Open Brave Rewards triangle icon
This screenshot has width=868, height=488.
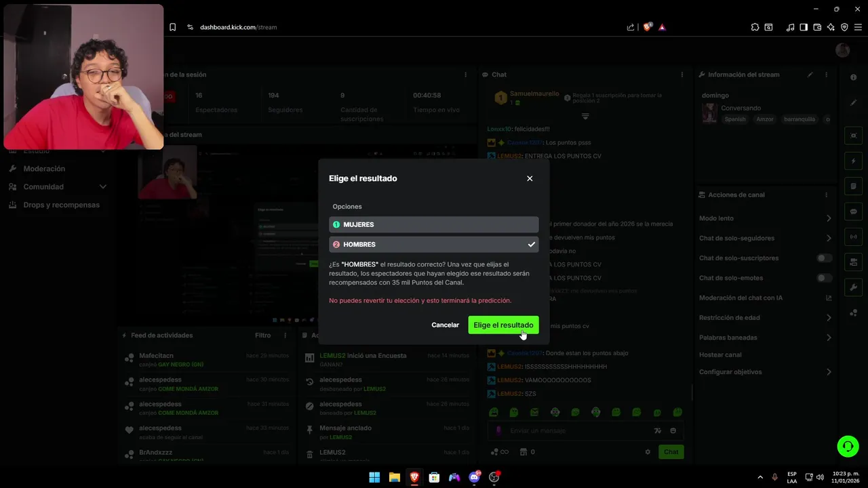pyautogui.click(x=663, y=27)
